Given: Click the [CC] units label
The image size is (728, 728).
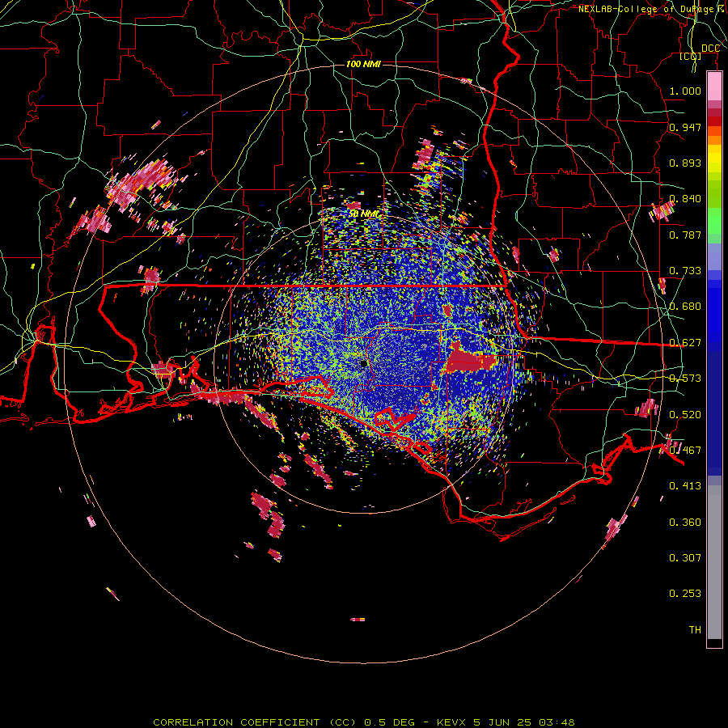Looking at the screenshot, I should point(691,56).
